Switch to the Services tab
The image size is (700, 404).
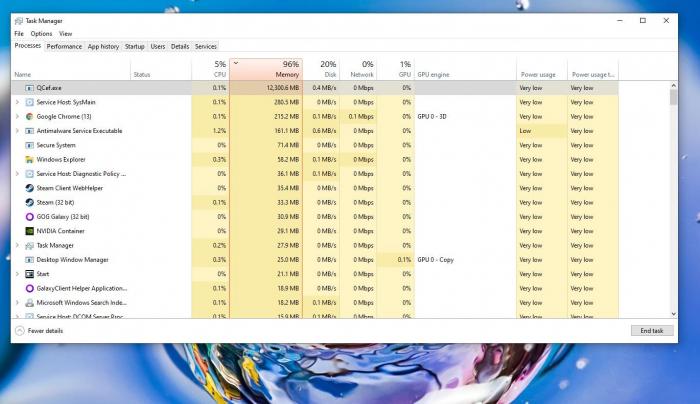205,46
